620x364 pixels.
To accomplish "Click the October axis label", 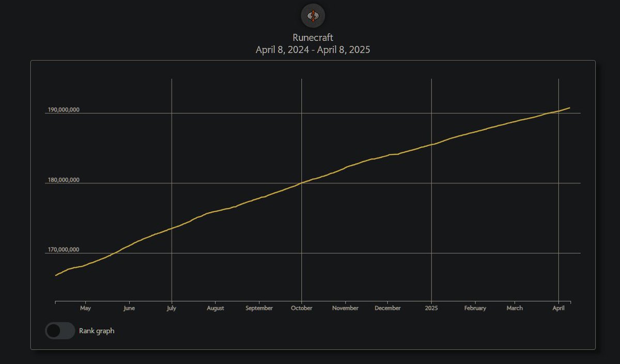I will (x=302, y=308).
